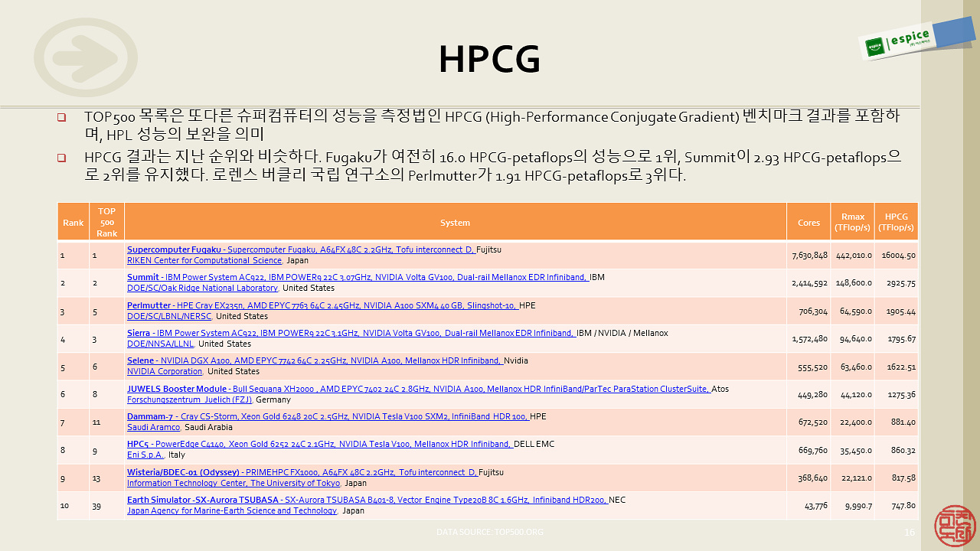
Task: Select the 16004.50 HPCG value
Action: (899, 255)
